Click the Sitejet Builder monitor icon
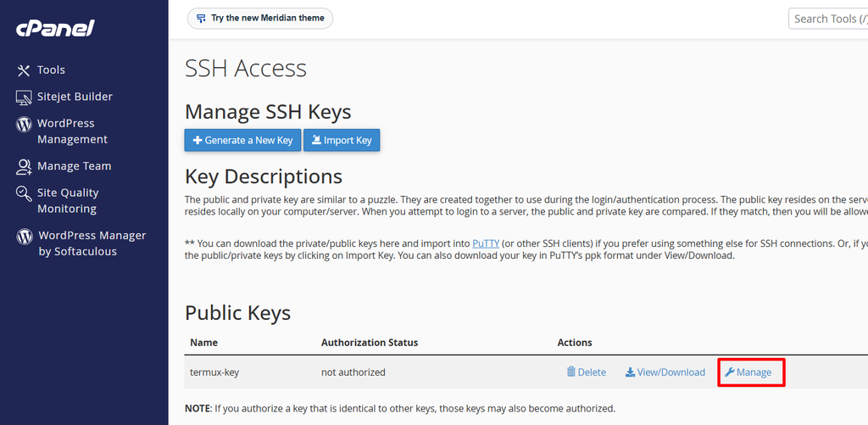This screenshot has width=868, height=425. coord(23,98)
